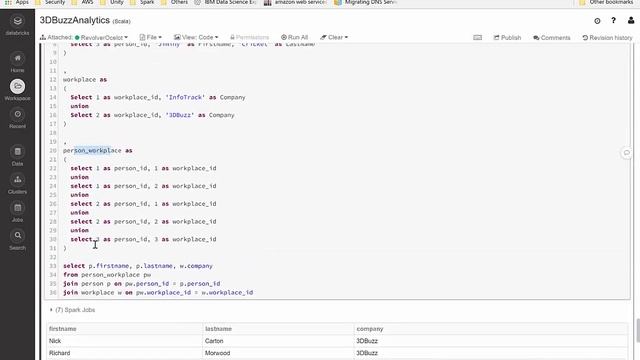
Task: Open help question mark icon
Action: tap(613, 20)
